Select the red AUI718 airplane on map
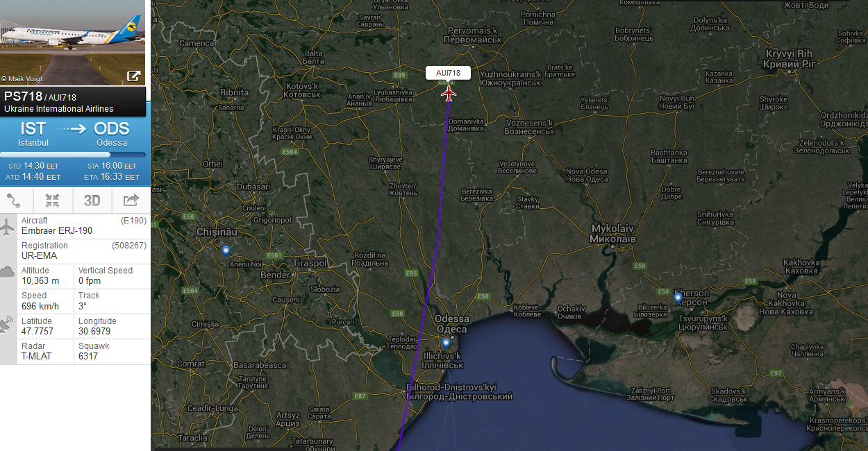 click(449, 92)
